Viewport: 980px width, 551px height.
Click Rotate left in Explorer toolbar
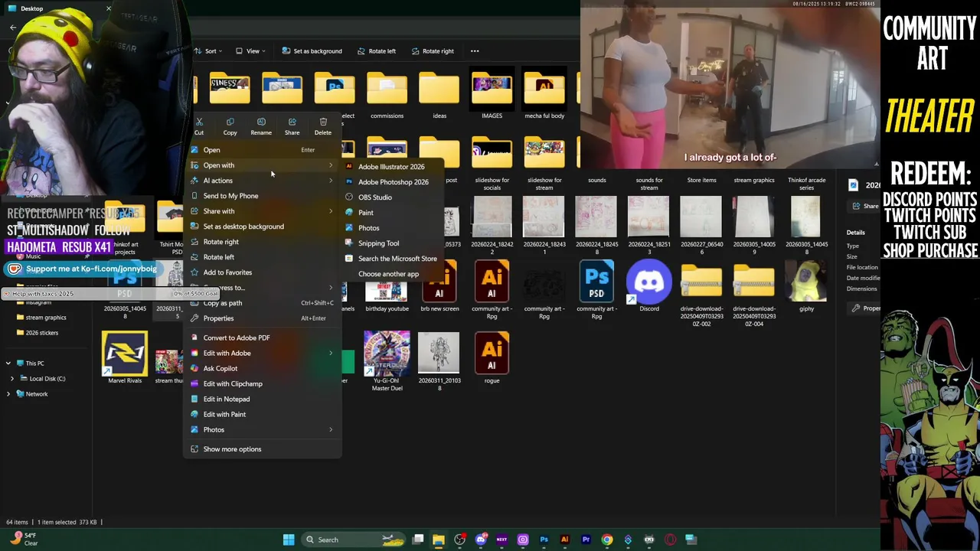click(x=376, y=51)
